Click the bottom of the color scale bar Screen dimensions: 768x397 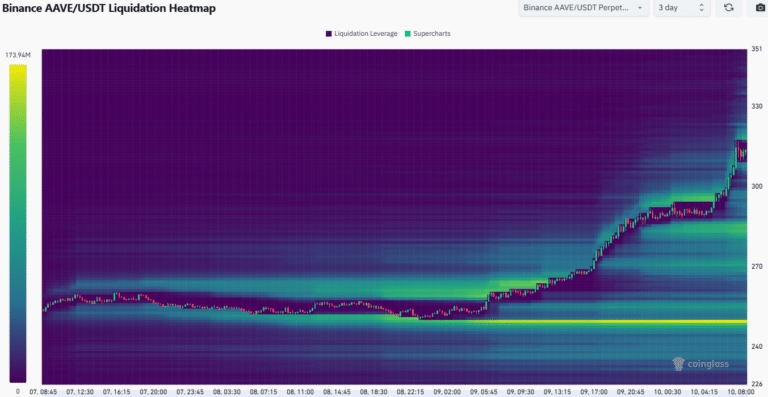pyautogui.click(x=18, y=379)
